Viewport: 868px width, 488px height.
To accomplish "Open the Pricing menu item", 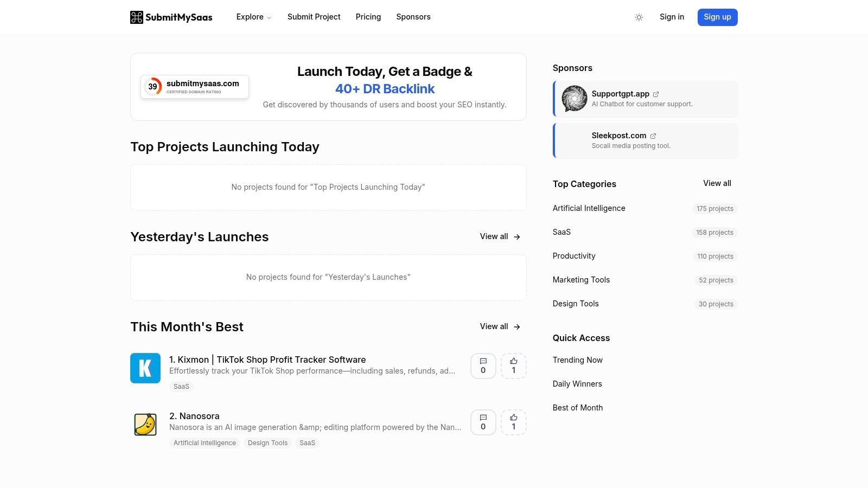I will pyautogui.click(x=368, y=17).
